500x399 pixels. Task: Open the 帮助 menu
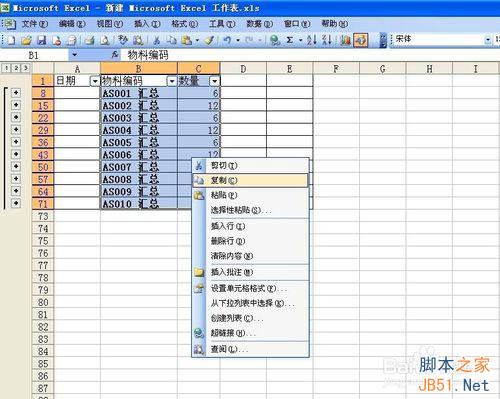334,24
